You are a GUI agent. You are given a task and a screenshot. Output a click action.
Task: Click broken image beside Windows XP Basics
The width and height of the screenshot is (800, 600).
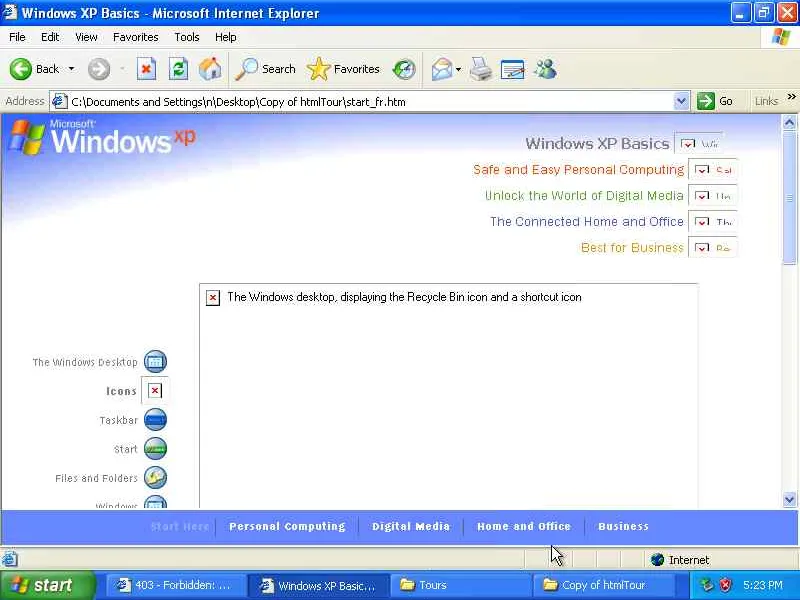[697, 143]
